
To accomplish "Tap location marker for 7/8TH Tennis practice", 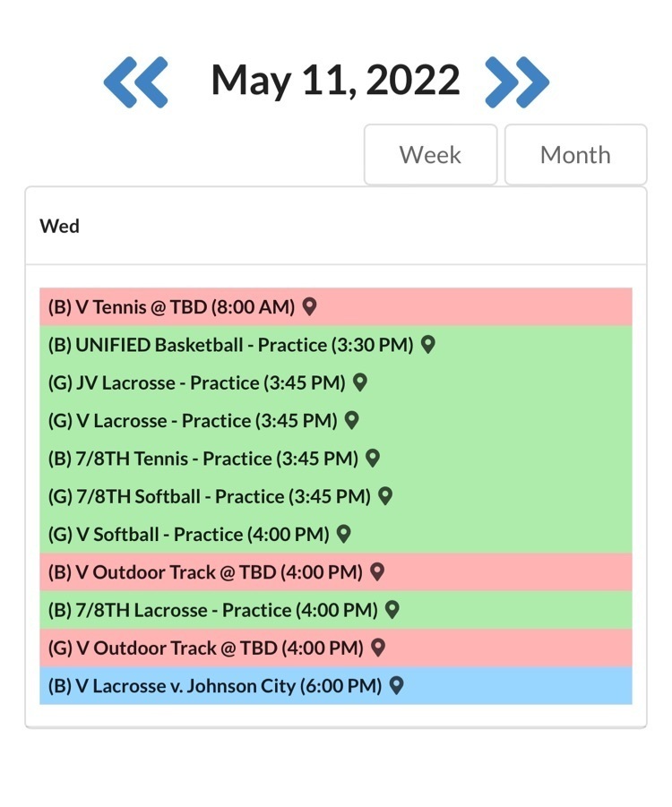I will (x=373, y=458).
